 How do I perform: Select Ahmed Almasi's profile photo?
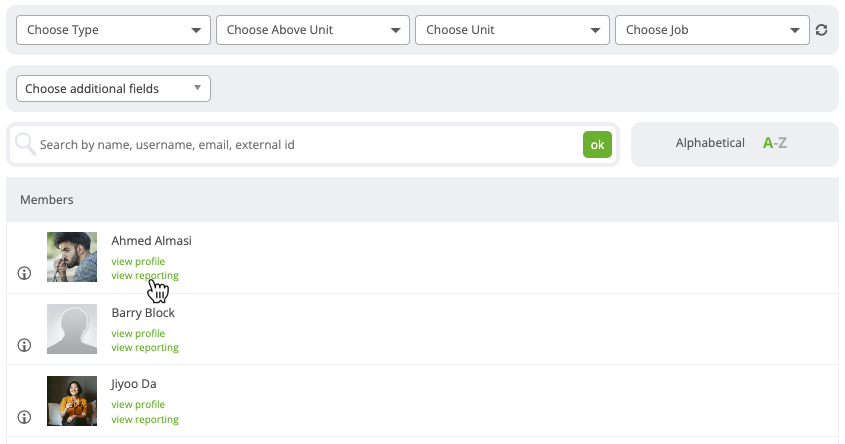(72, 257)
